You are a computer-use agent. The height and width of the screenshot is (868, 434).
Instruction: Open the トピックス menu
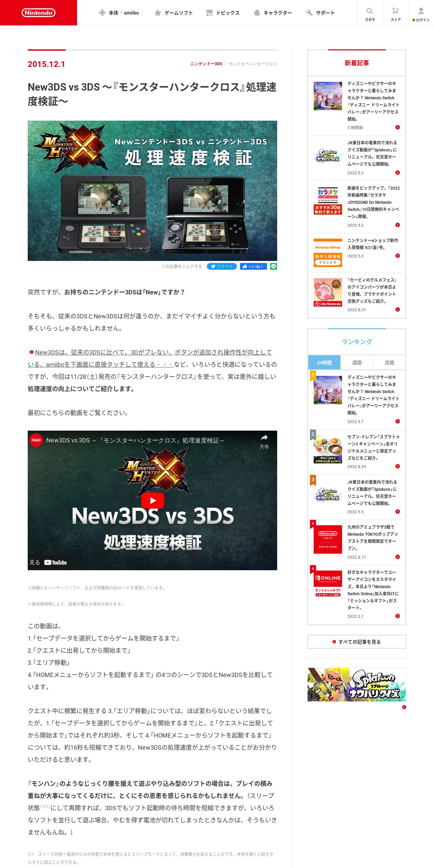point(223,13)
